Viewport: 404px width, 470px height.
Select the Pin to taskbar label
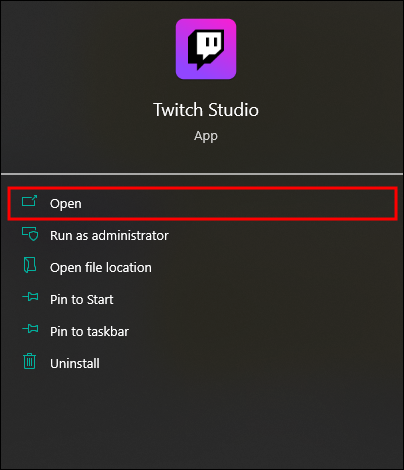pyautogui.click(x=89, y=332)
